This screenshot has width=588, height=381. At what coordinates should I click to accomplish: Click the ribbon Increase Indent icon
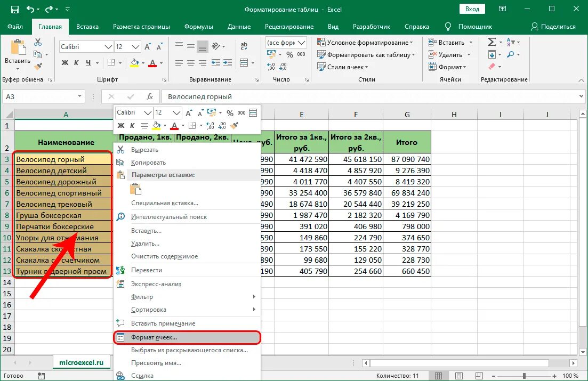pyautogui.click(x=228, y=63)
